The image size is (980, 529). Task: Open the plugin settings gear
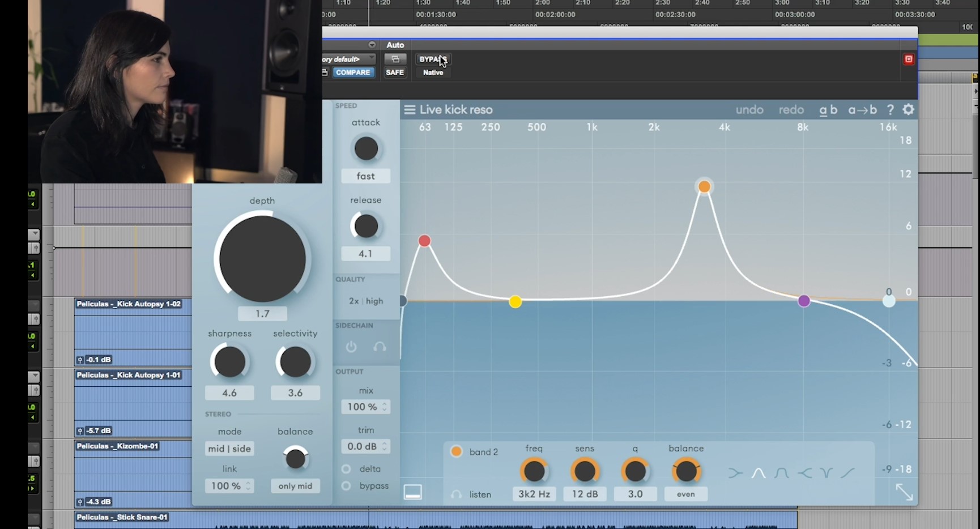tap(909, 110)
